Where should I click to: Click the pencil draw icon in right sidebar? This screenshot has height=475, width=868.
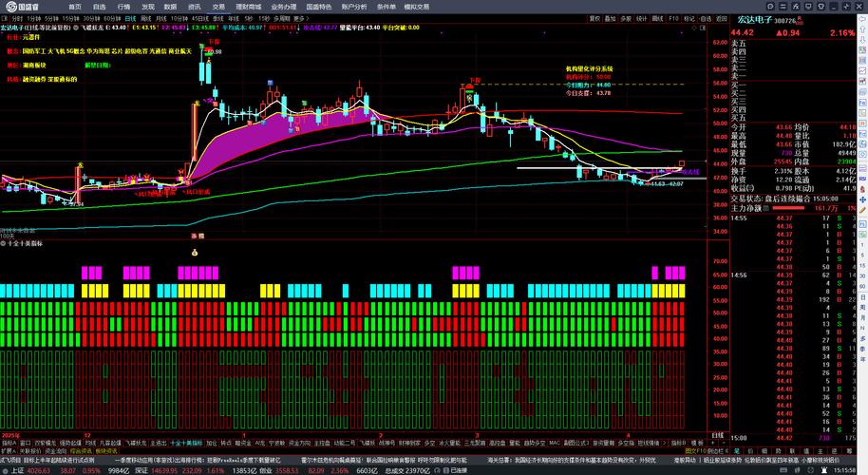[x=862, y=210]
